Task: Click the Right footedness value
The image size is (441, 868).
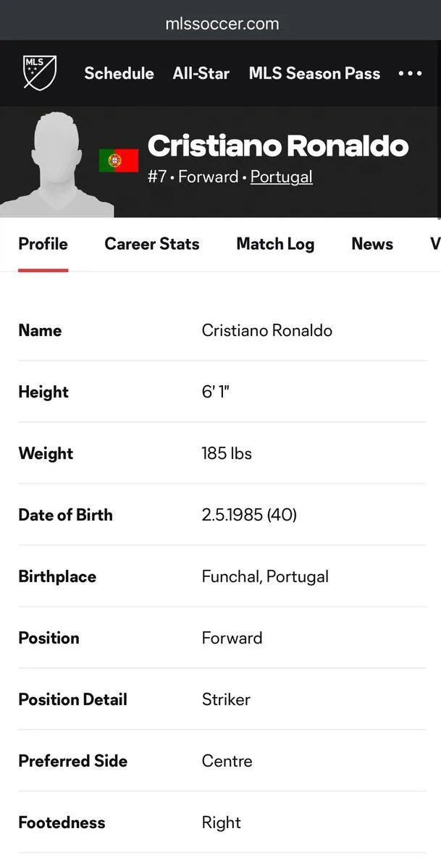Action: click(x=221, y=822)
